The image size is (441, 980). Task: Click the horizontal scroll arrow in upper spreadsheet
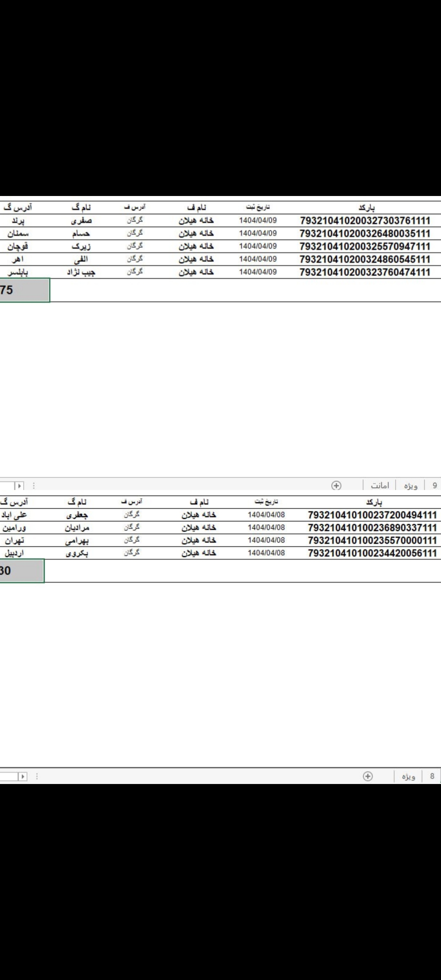coord(19,486)
